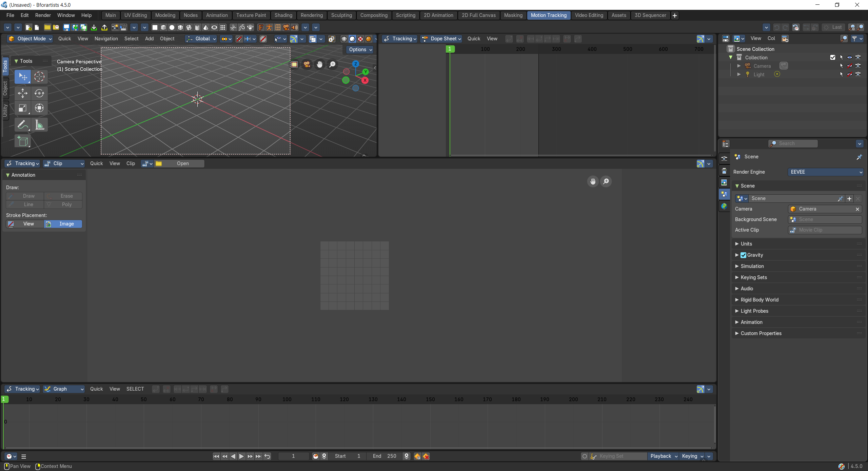Toggle Collection exclude checkbox in outliner
868x471 pixels.
833,57
